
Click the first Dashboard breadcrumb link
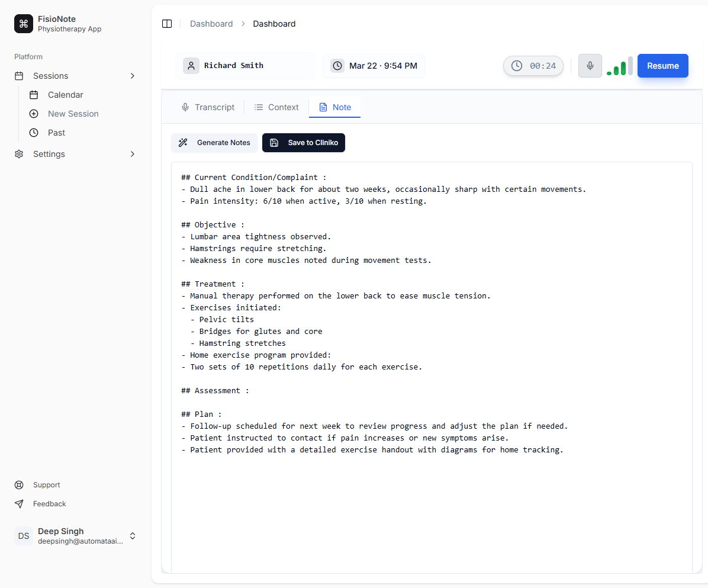point(211,24)
